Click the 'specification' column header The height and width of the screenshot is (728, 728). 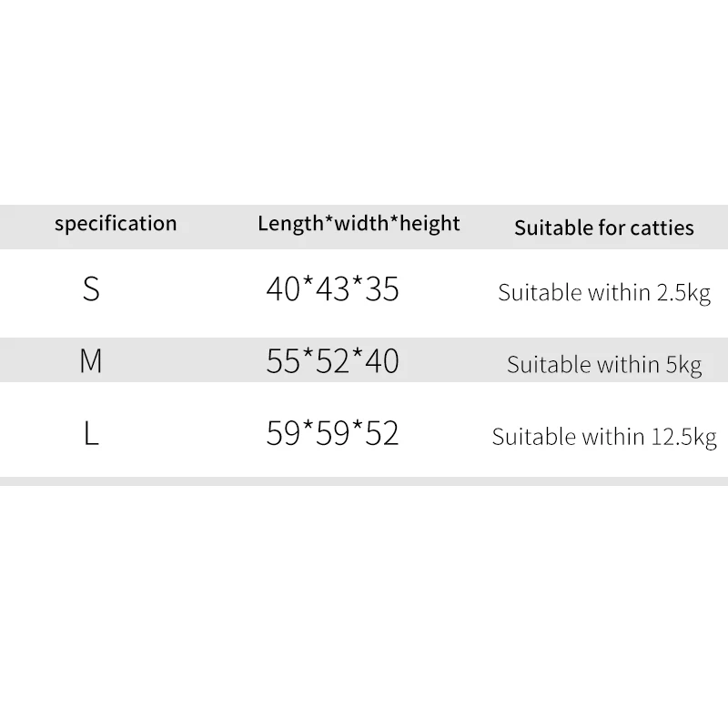click(x=116, y=224)
